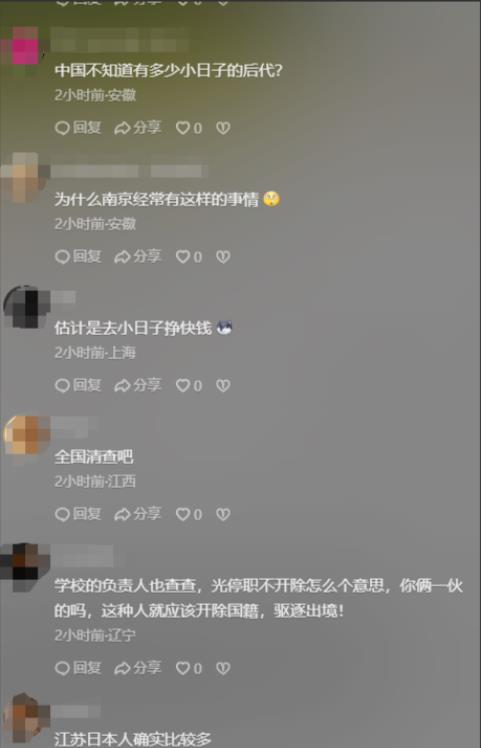Screen dimensions: 481x748
Task: Reply to the 学校的负责人也查查 comment
Action: (78, 668)
